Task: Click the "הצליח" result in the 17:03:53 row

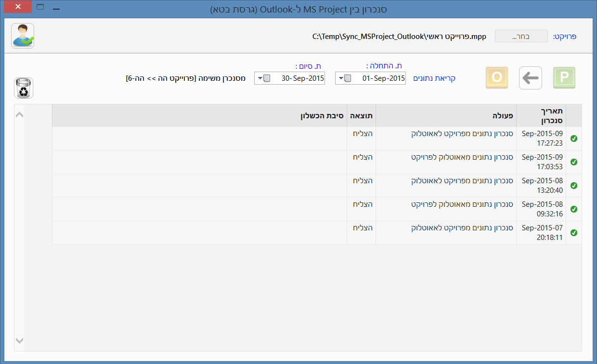Action: coord(363,157)
